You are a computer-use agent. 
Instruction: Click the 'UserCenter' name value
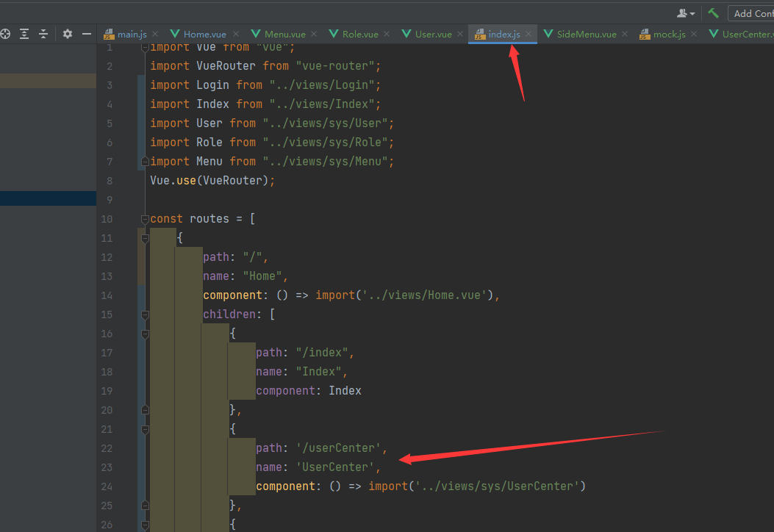335,467
